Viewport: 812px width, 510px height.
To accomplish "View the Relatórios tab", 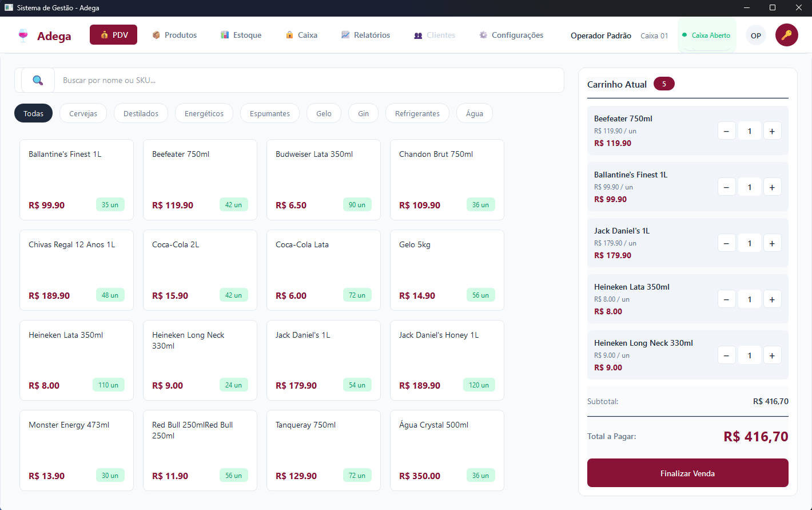I will [x=365, y=35].
